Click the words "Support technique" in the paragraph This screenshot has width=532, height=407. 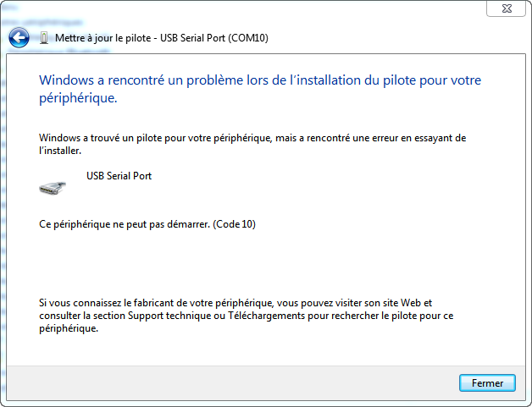pos(163,315)
